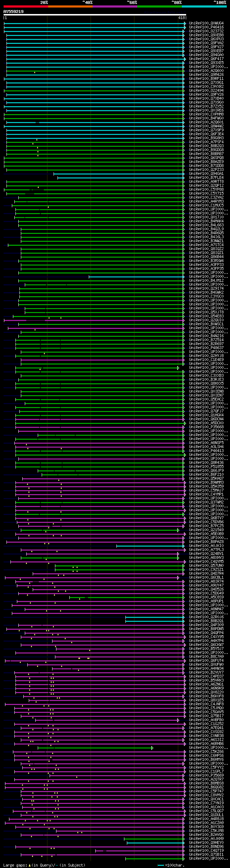This screenshot has width=230, height=868.
Task: Click the UniRef100_Q24BV1 label
Action: [206, 554]
